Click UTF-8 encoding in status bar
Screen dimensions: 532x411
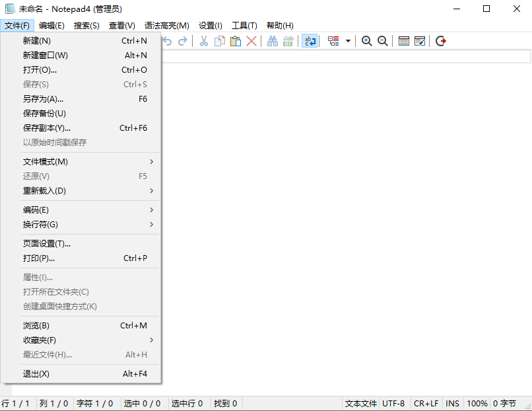pyautogui.click(x=393, y=404)
